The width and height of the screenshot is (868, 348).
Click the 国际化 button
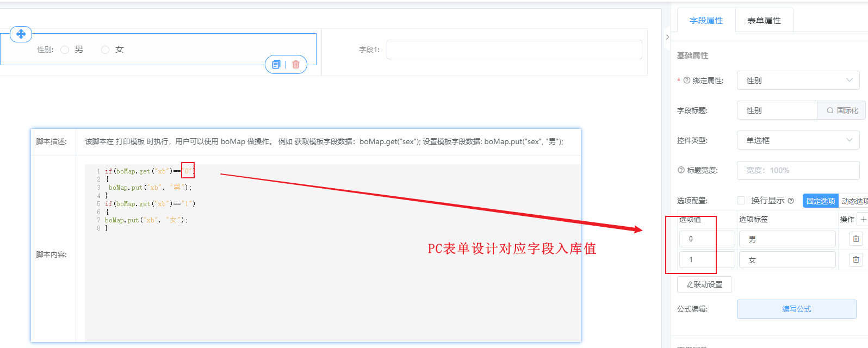coord(841,110)
